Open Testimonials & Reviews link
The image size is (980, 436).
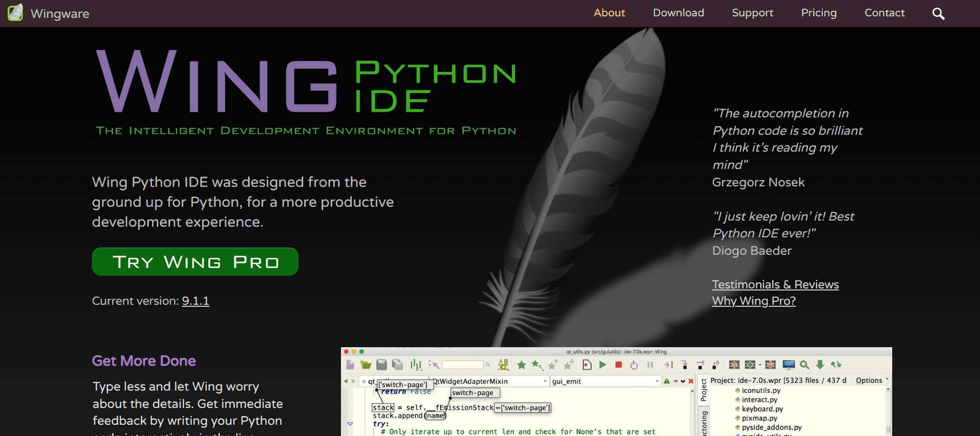(x=775, y=284)
